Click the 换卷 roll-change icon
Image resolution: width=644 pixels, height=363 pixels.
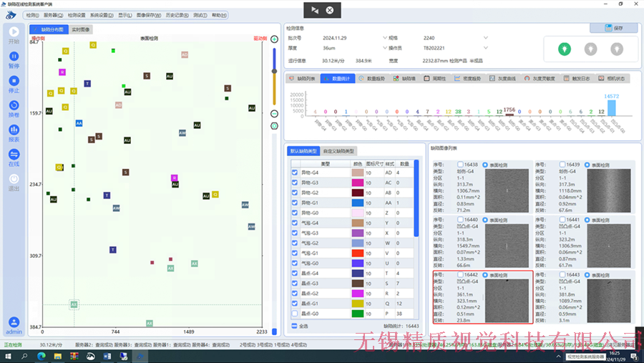[x=14, y=106]
